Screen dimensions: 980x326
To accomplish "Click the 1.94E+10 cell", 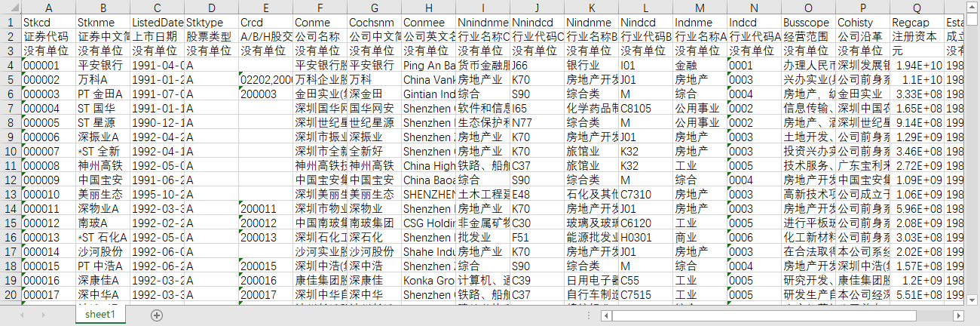I will tap(917, 66).
